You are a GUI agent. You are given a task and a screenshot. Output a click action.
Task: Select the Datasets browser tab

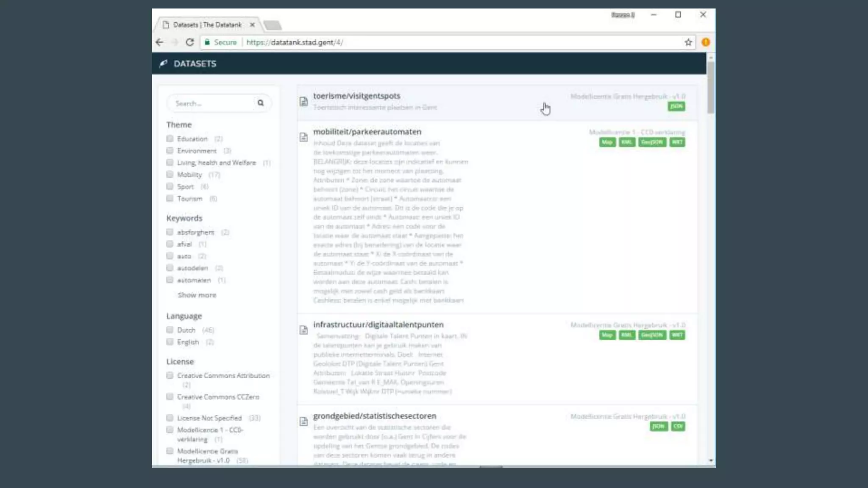click(x=207, y=25)
